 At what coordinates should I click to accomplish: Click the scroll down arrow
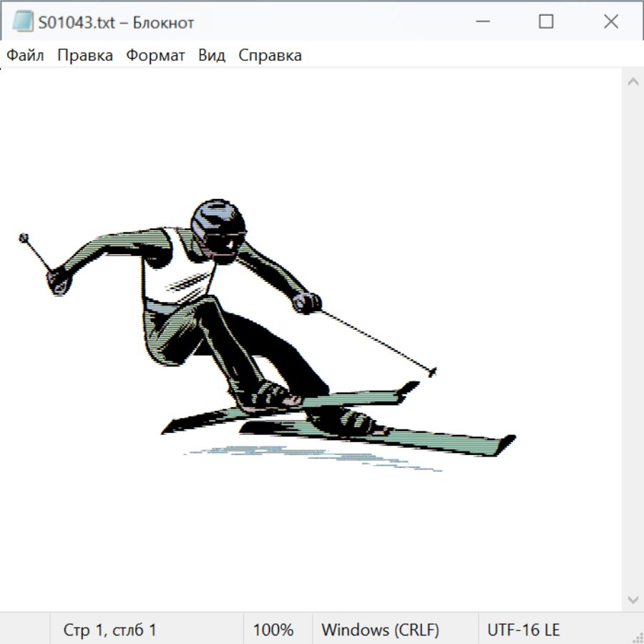click(633, 599)
